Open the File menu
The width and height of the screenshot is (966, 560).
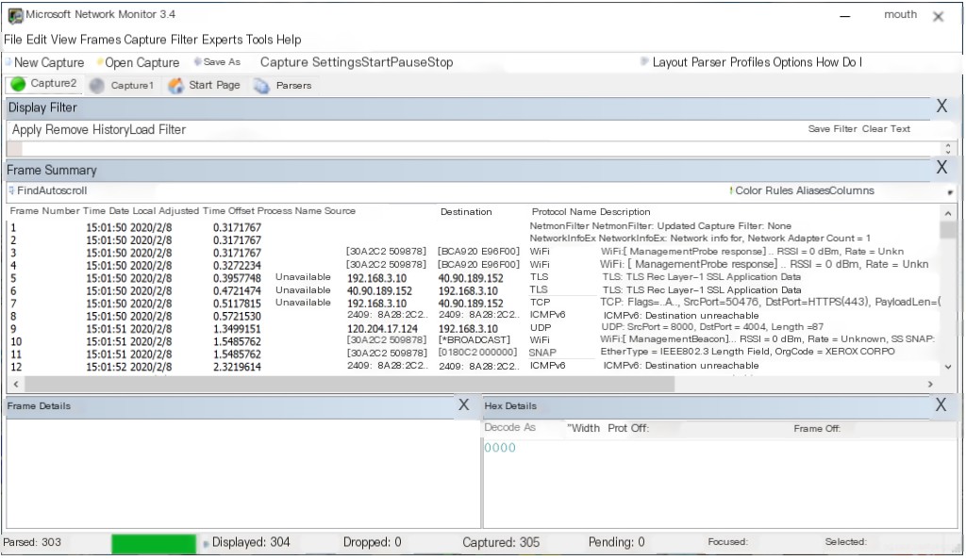pyautogui.click(x=13, y=40)
